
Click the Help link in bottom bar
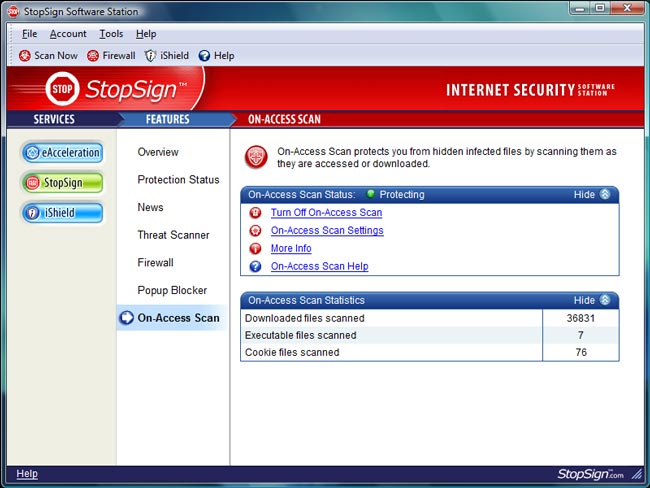point(27,474)
